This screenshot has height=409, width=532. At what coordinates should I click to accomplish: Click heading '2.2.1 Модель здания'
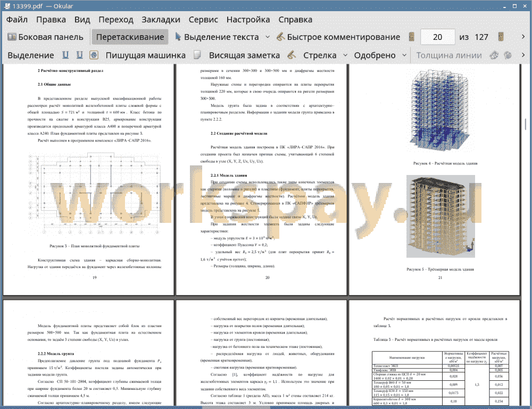(229, 176)
